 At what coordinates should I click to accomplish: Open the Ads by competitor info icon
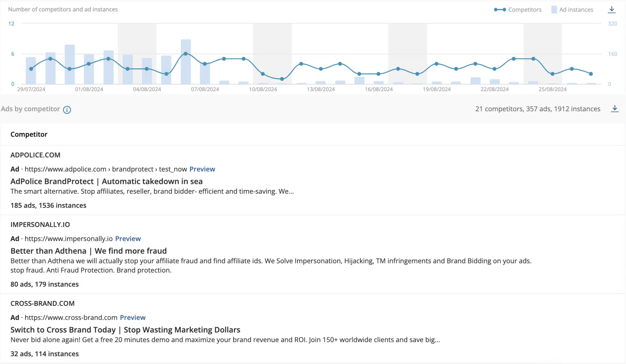(x=67, y=110)
